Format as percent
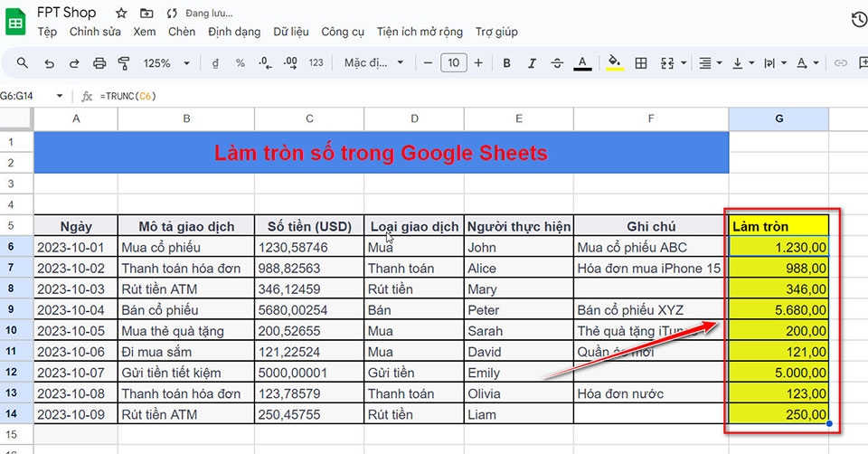Viewport: 868px width, 454px height. coord(240,63)
